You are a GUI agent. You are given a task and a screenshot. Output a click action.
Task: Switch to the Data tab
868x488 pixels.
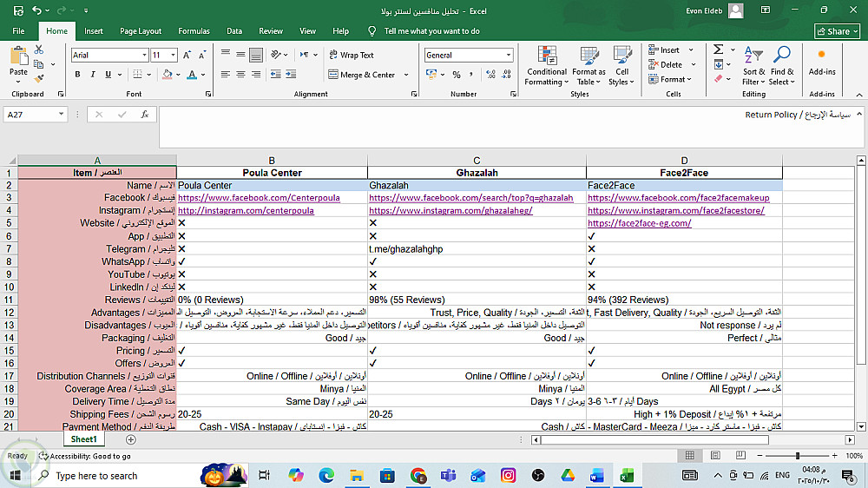coord(234,31)
